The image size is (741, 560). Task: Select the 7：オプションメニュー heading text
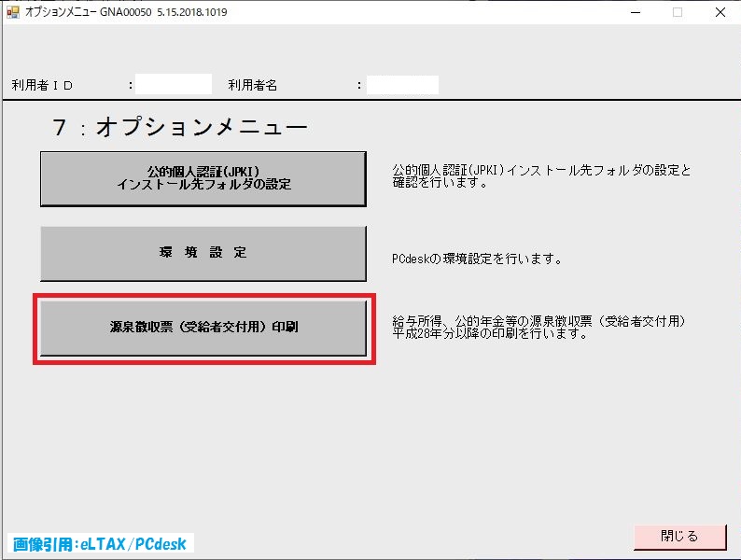pos(179,128)
